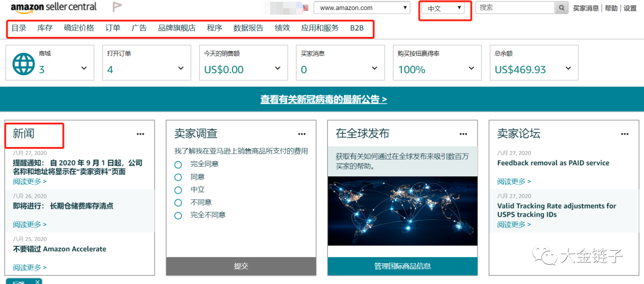This screenshot has height=284, width=644.
Task: Select the 同意 radio option
Action: pos(178,177)
